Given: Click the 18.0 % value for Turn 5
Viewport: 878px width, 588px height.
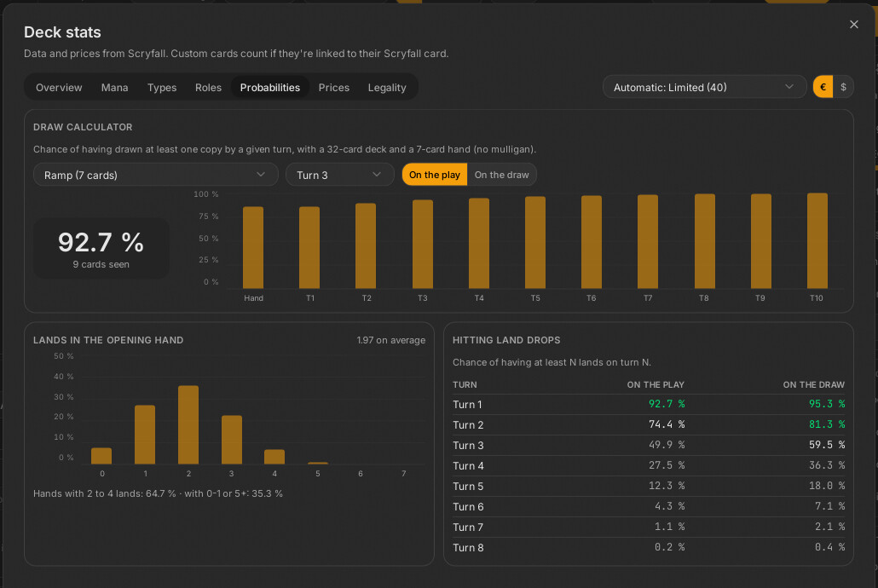Looking at the screenshot, I should (827, 486).
